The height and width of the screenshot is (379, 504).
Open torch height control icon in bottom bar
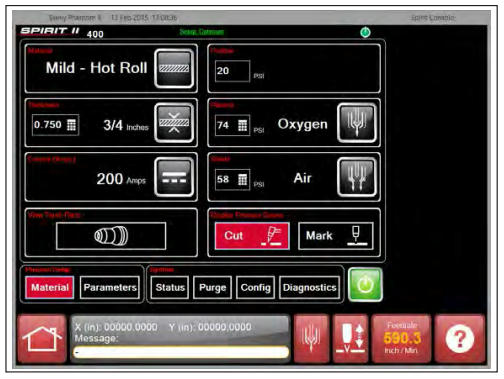(350, 339)
